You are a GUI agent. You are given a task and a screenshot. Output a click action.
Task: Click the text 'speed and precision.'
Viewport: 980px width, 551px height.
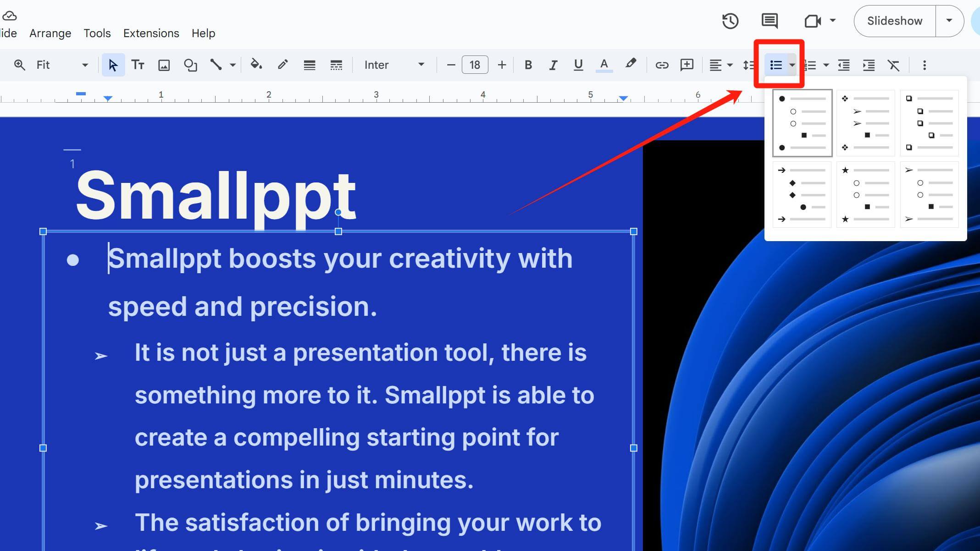click(x=243, y=307)
